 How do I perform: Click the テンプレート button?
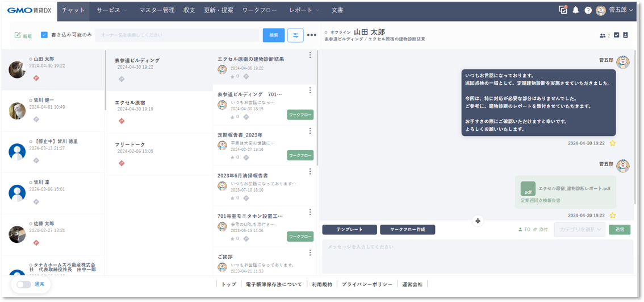point(349,230)
